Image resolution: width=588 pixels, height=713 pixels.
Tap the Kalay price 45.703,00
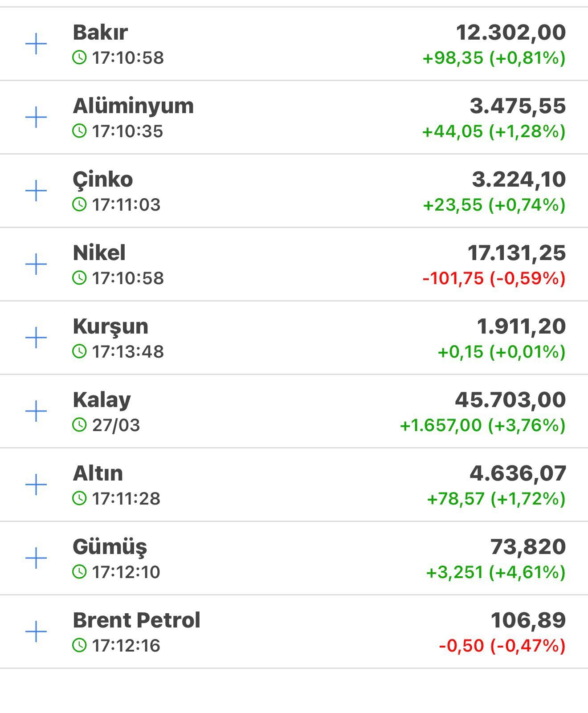click(510, 400)
